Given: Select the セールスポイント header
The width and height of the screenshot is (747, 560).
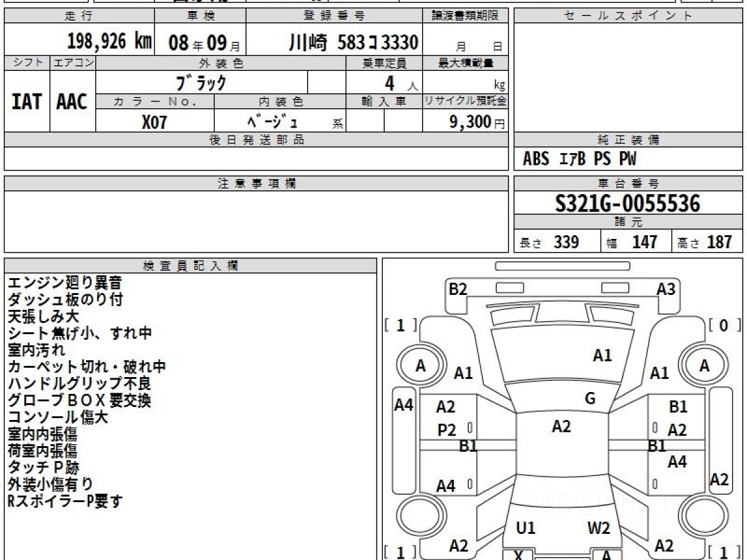Looking at the screenshot, I should tap(629, 16).
